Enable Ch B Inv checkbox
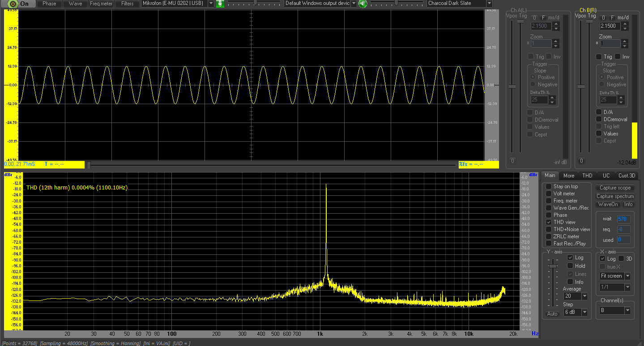 [x=618, y=57]
